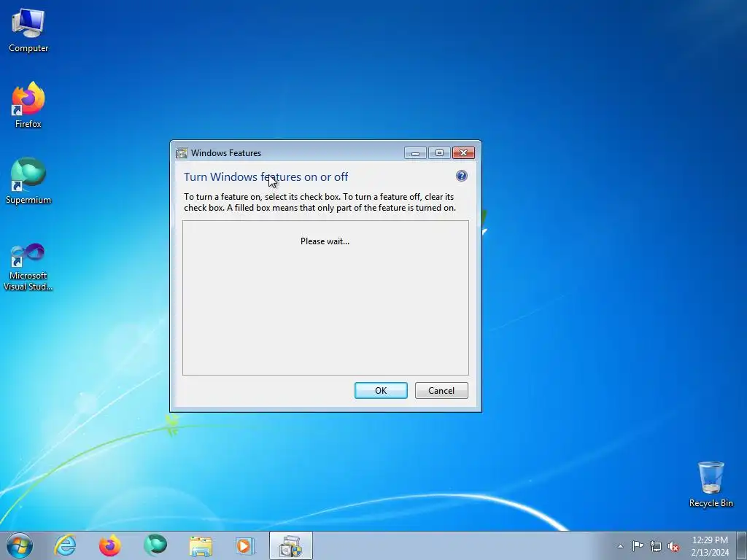Maximize the Windows Features window
Screen dimensions: 747x560
[439, 153]
